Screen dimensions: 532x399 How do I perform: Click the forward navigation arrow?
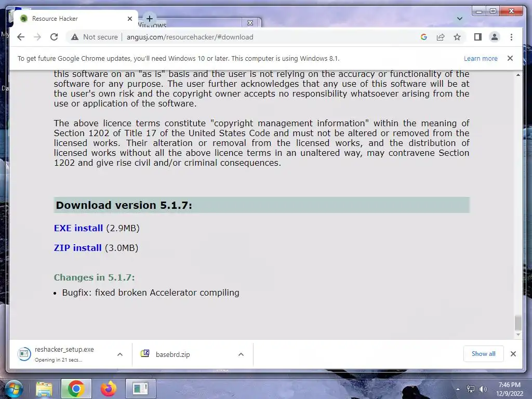point(37,37)
